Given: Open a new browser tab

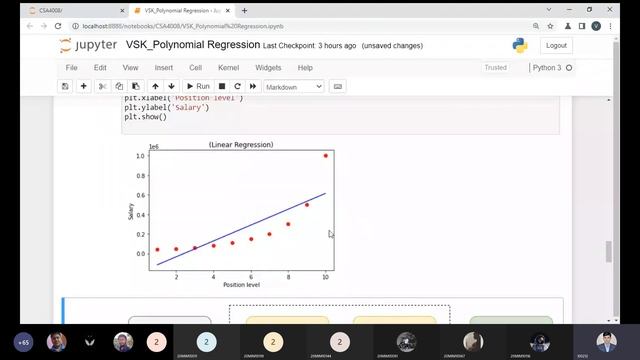Looking at the screenshot, I should coord(244,11).
